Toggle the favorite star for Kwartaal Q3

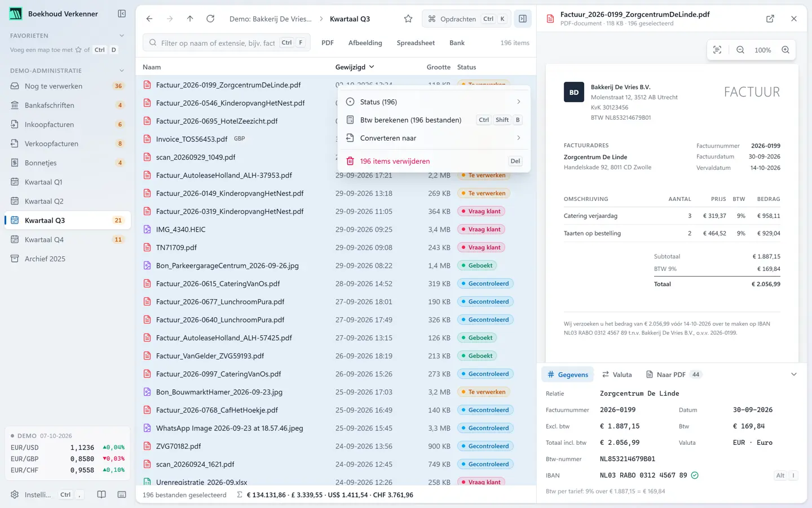[x=408, y=19]
